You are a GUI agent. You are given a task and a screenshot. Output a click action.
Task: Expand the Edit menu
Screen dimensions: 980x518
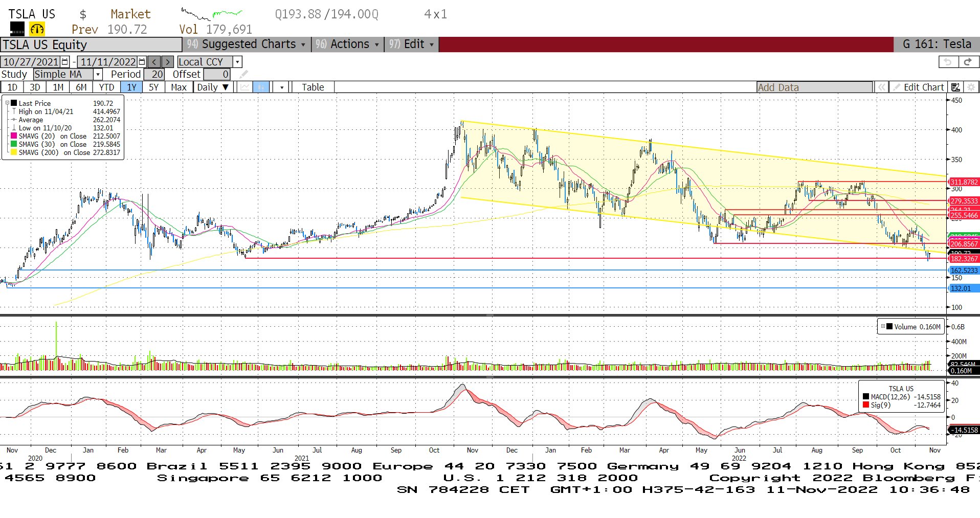(x=411, y=44)
